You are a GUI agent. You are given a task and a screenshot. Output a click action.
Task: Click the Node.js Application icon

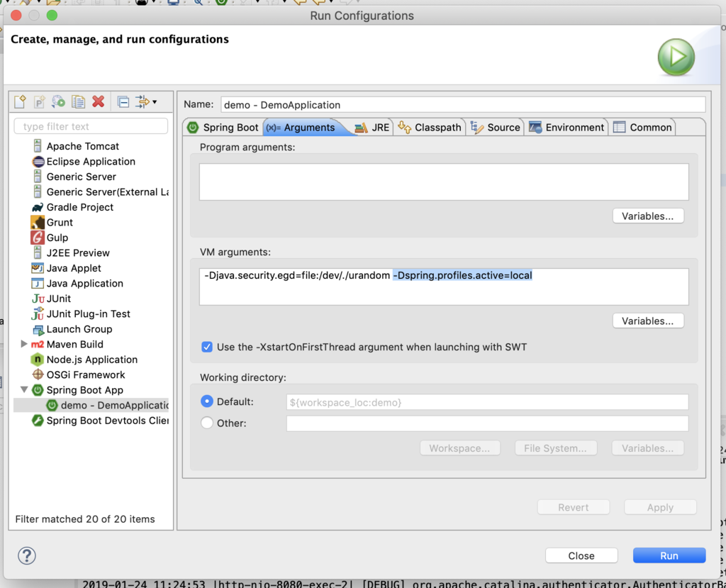tap(38, 360)
